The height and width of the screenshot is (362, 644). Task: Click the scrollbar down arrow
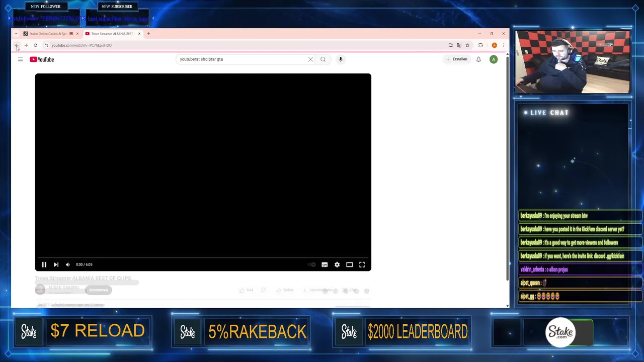[507, 305]
